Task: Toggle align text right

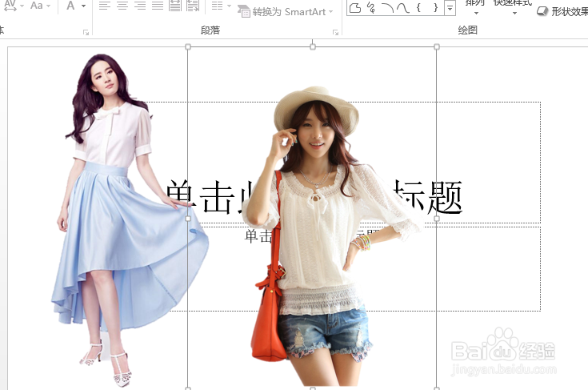Action: 140,6
